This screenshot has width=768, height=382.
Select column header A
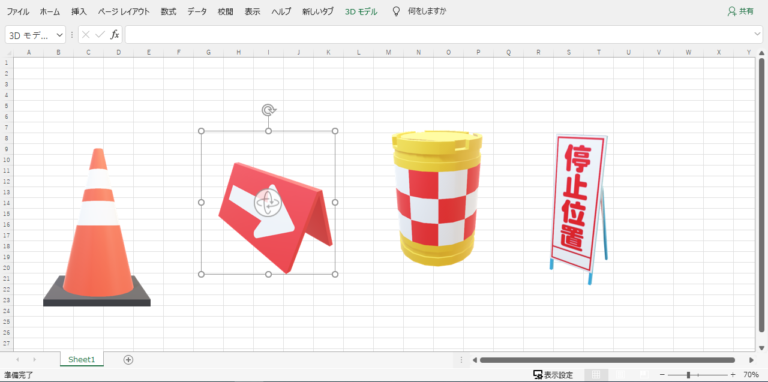click(x=28, y=52)
